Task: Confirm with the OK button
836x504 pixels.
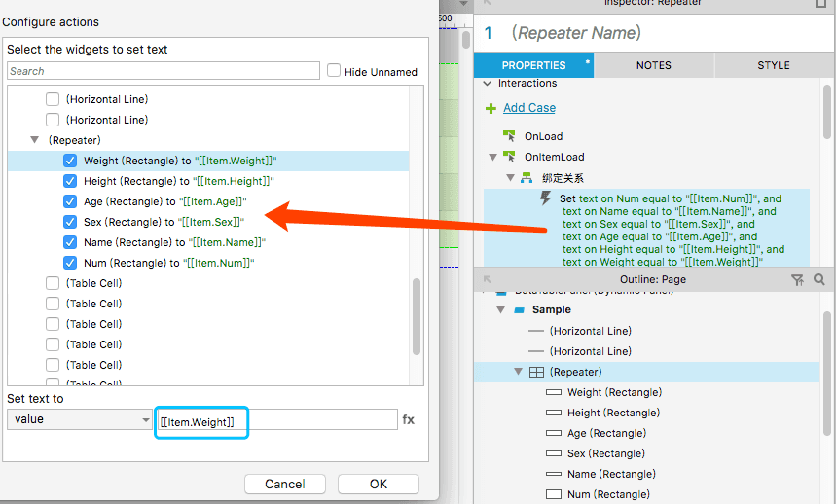Action: (x=379, y=484)
